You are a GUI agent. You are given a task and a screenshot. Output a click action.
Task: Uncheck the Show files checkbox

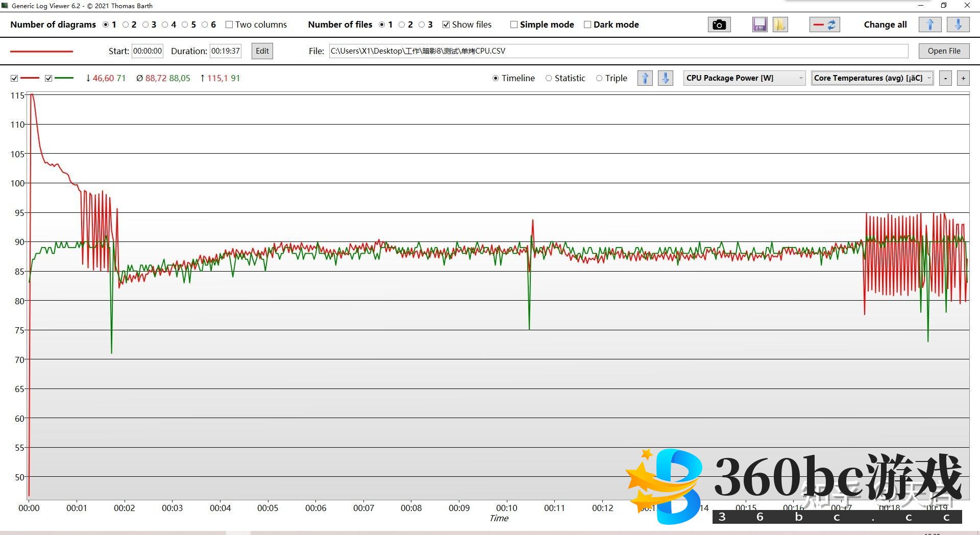tap(446, 25)
